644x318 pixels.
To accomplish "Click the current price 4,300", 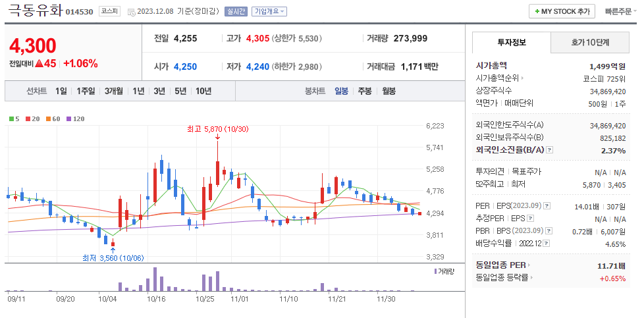I will coord(32,45).
